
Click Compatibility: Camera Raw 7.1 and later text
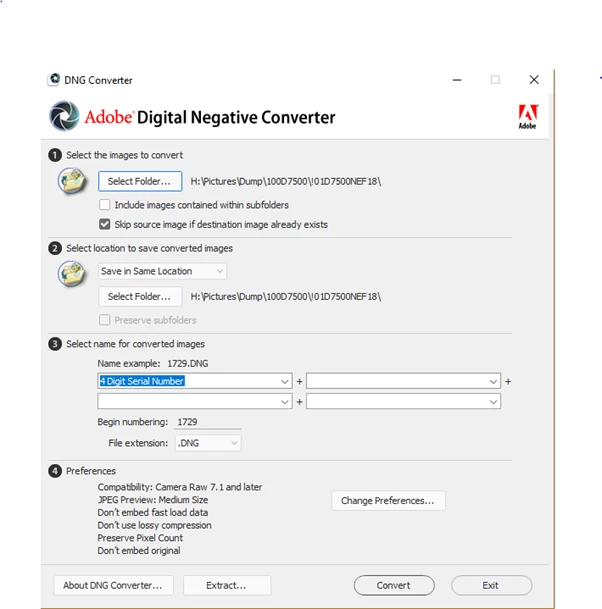click(180, 487)
